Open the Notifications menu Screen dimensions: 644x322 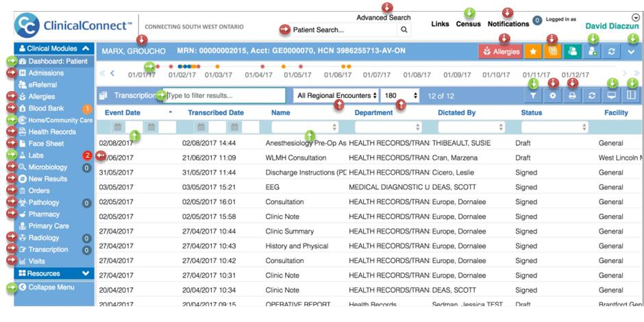(508, 24)
